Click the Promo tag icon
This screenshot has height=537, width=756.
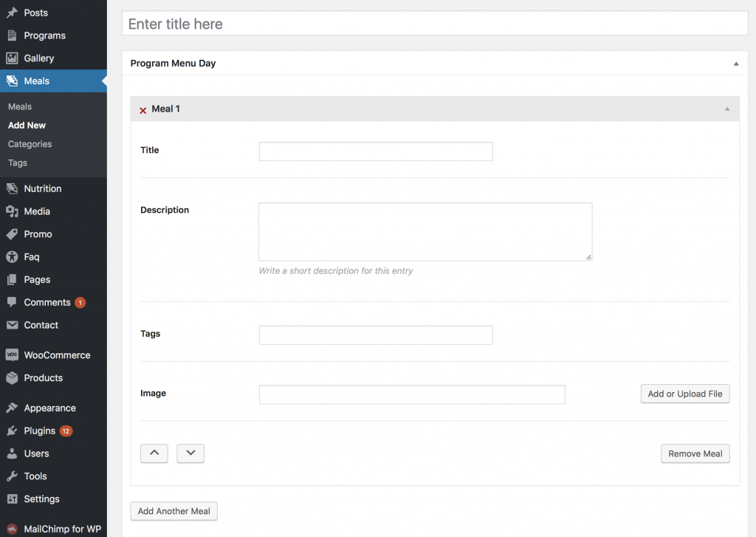tap(12, 234)
